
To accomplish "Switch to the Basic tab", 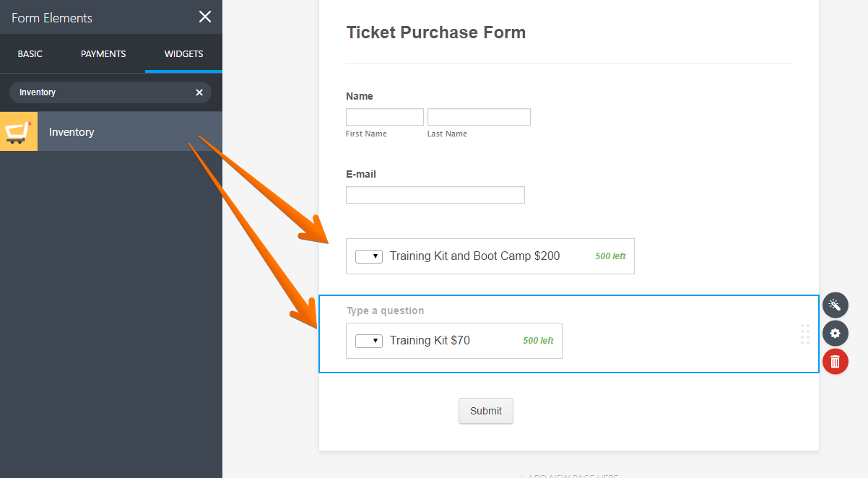I will [30, 54].
